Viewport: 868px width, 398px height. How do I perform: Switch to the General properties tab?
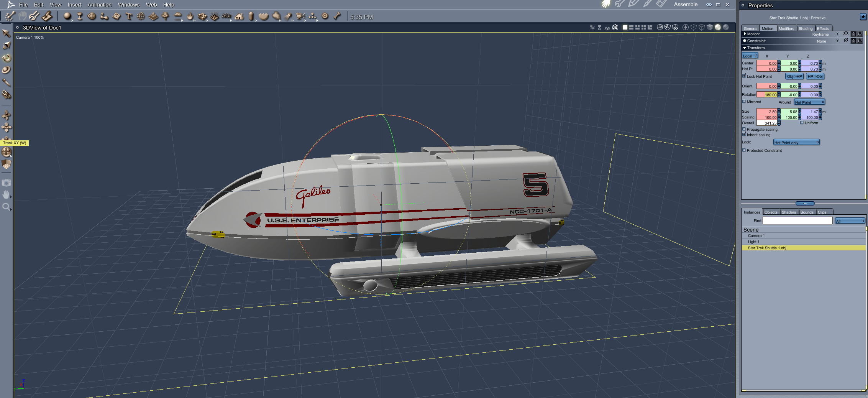point(750,28)
